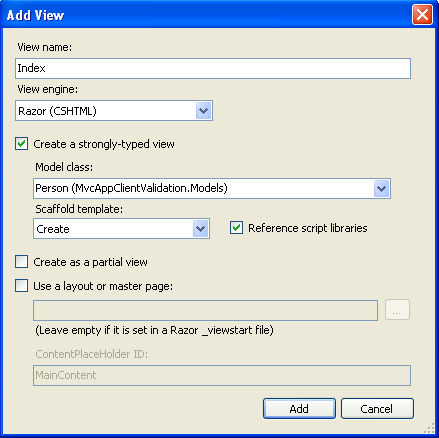Click the Razor _viewstart hint text
This screenshot has width=439, height=438.
[154, 330]
